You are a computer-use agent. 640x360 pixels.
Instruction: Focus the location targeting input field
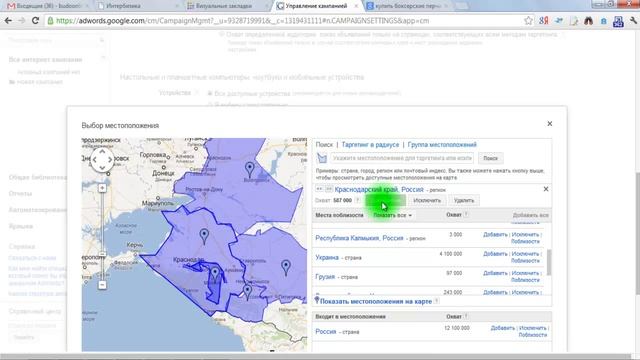(402, 158)
